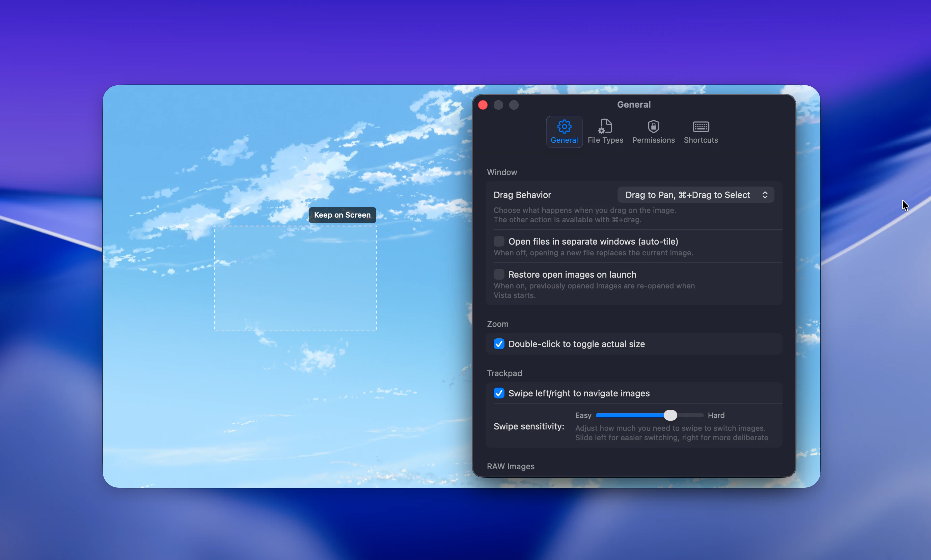This screenshot has height=560, width=931.
Task: Click the RAW Images section heading
Action: pos(510,467)
